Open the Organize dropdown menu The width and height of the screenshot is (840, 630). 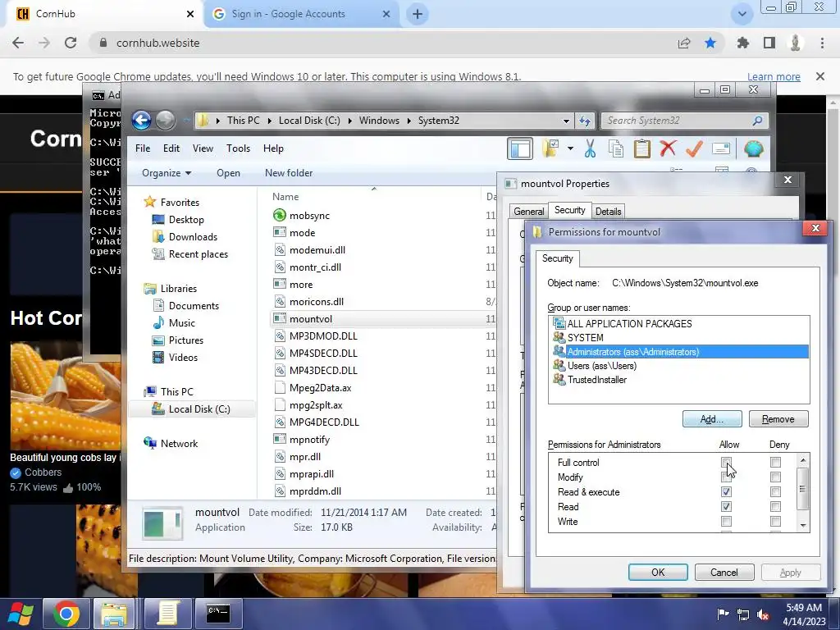tap(167, 173)
